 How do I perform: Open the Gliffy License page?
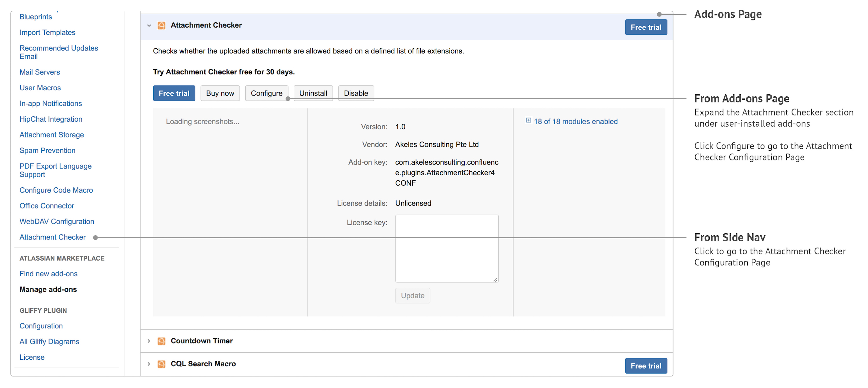pyautogui.click(x=32, y=357)
